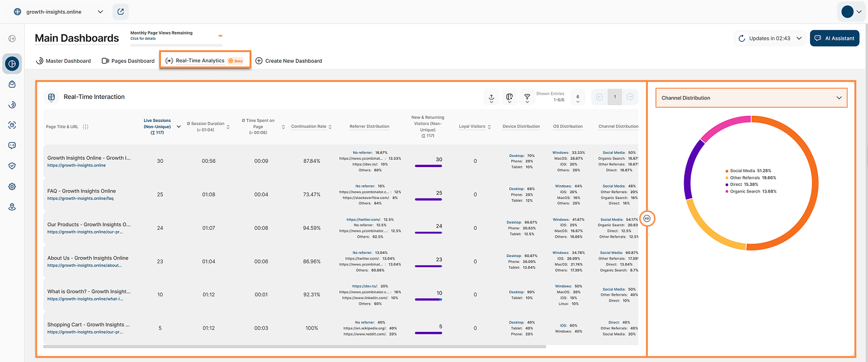Open the shown entries count dropdown
This screenshot has height=362, width=868.
(x=577, y=97)
